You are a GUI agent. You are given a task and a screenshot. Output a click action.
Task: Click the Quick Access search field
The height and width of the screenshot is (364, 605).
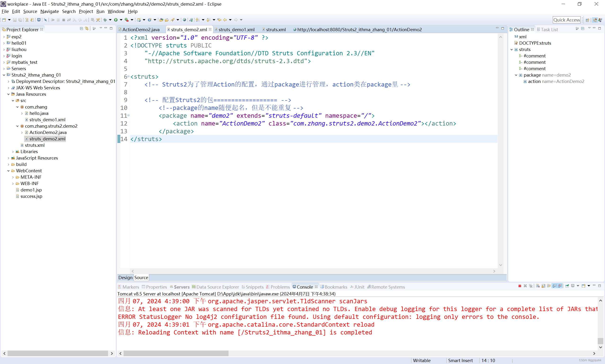tap(566, 20)
